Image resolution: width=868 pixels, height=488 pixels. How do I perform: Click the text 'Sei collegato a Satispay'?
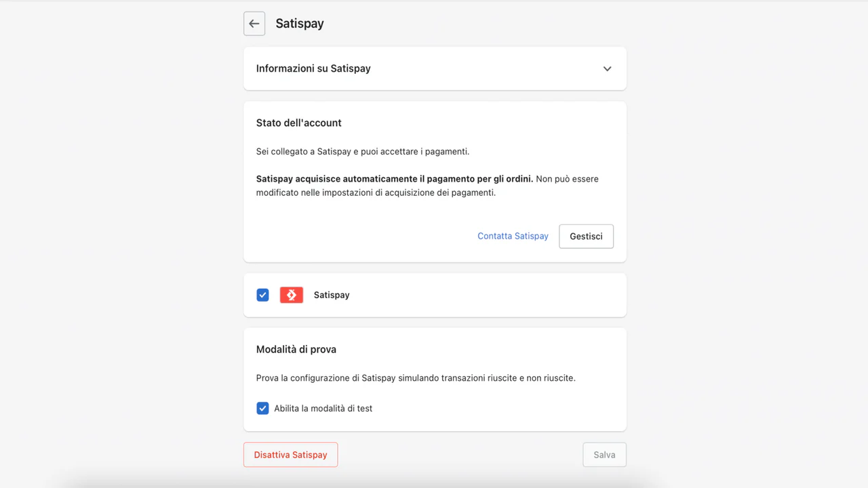point(303,152)
